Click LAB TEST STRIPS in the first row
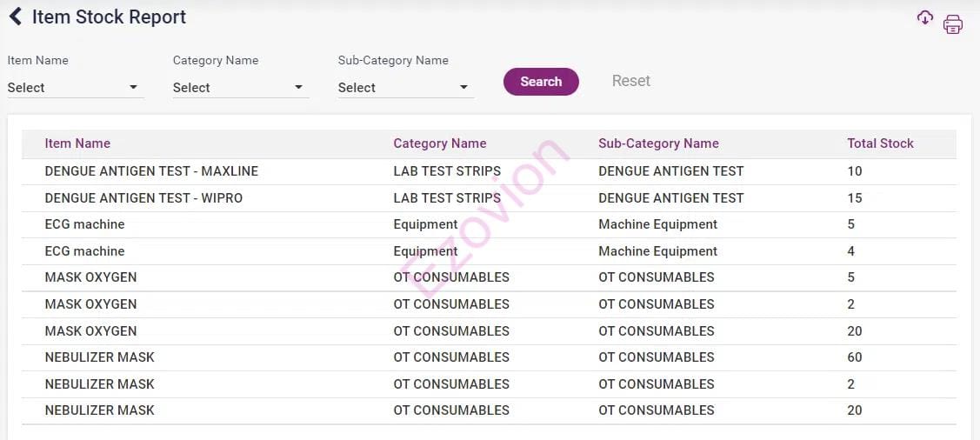The height and width of the screenshot is (440, 980). pyautogui.click(x=447, y=171)
